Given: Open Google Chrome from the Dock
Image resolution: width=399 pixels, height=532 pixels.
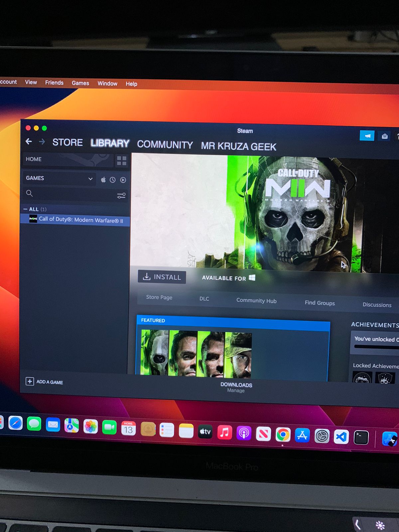Looking at the screenshot, I should point(283,435).
